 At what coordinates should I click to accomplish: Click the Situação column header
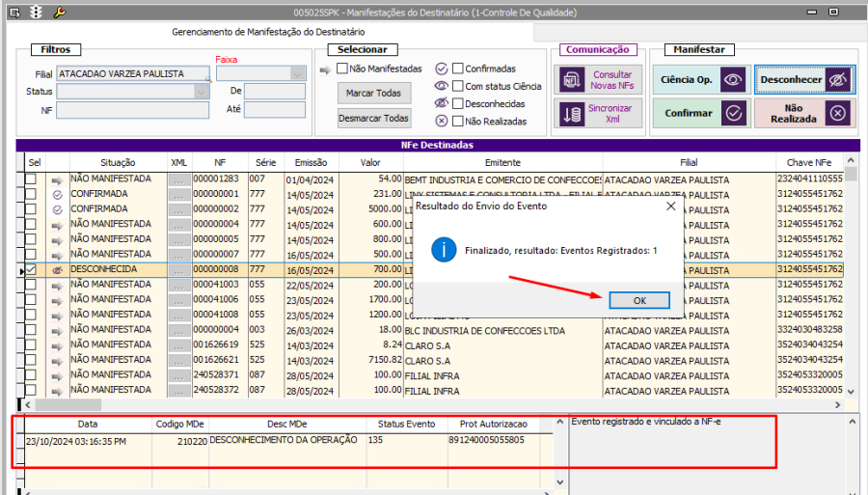click(118, 162)
